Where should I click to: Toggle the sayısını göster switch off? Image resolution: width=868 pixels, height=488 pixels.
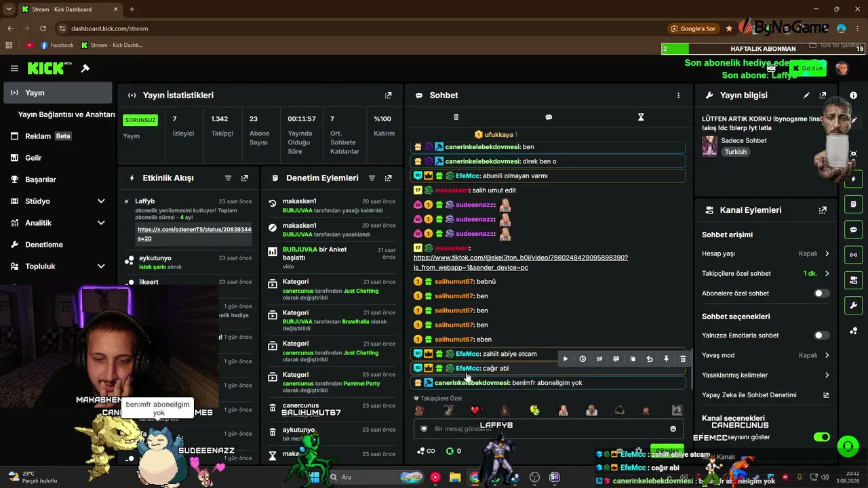(x=821, y=437)
